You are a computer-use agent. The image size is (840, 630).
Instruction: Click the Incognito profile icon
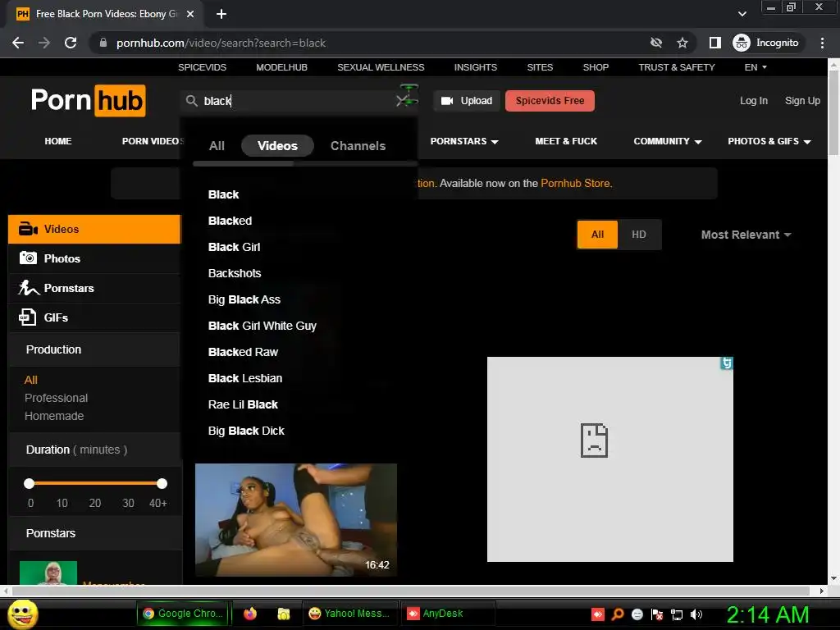point(741,43)
